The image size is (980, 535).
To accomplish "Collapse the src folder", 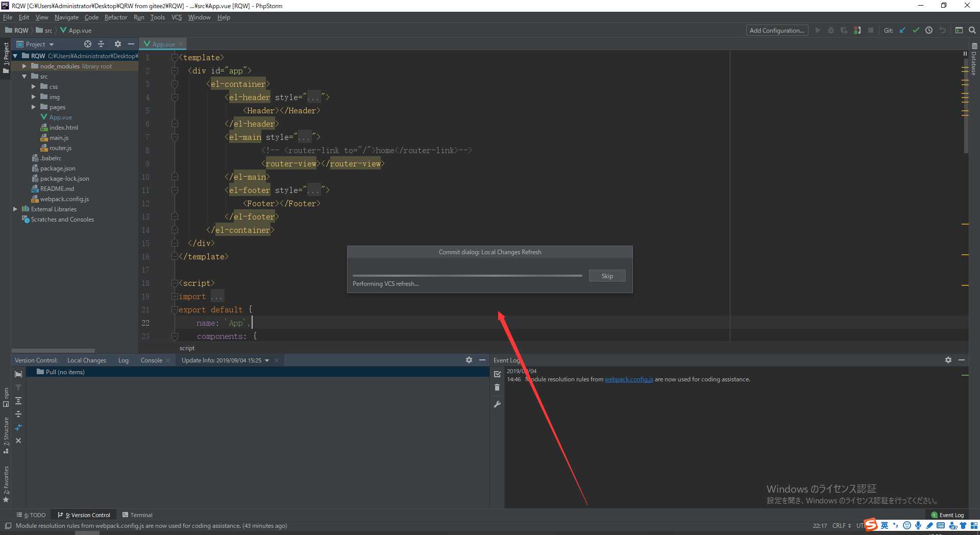I will coord(24,77).
